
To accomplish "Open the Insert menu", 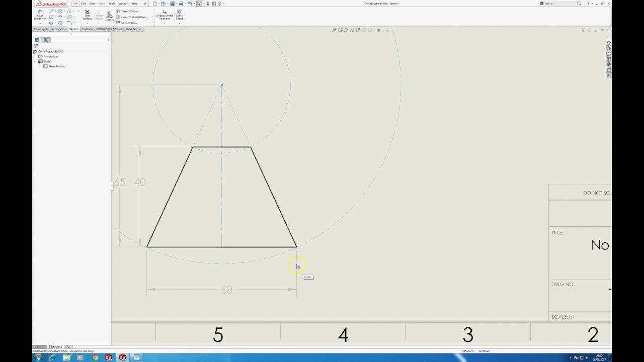I will point(102,4).
